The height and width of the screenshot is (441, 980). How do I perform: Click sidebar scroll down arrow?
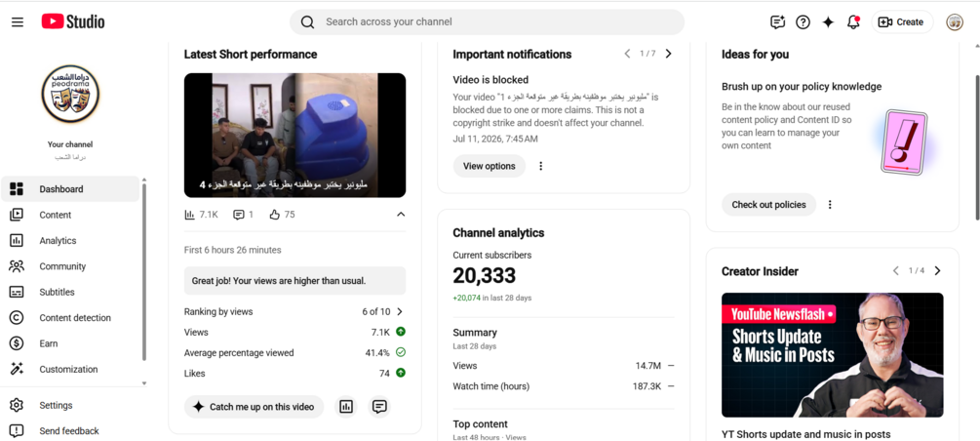click(x=144, y=382)
